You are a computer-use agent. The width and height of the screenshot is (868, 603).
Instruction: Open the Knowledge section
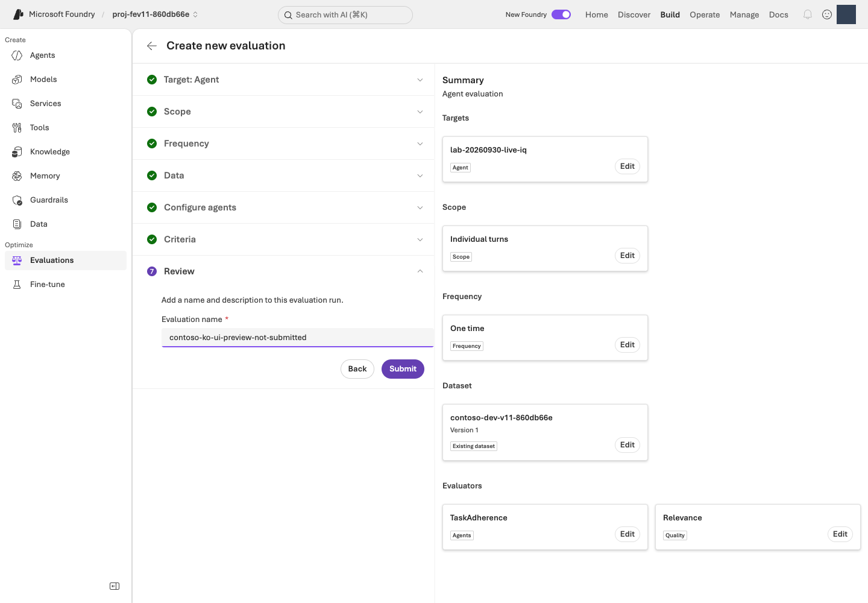coord(66,152)
